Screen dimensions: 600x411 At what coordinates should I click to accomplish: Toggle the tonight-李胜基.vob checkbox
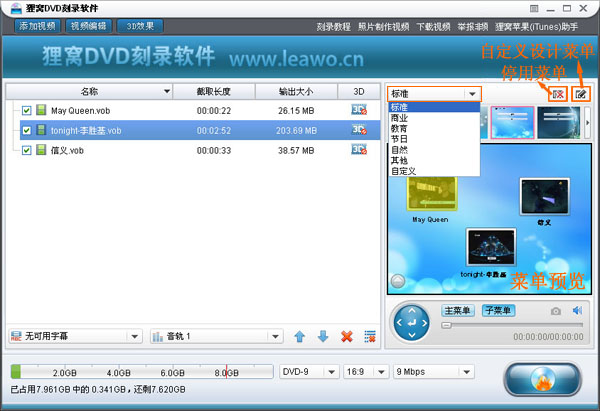point(26,130)
